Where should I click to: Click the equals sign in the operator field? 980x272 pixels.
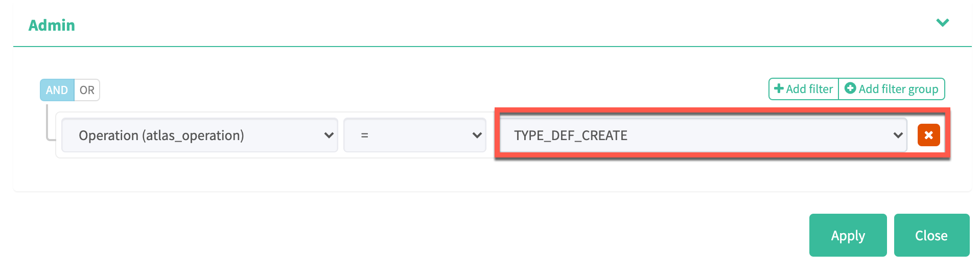364,135
